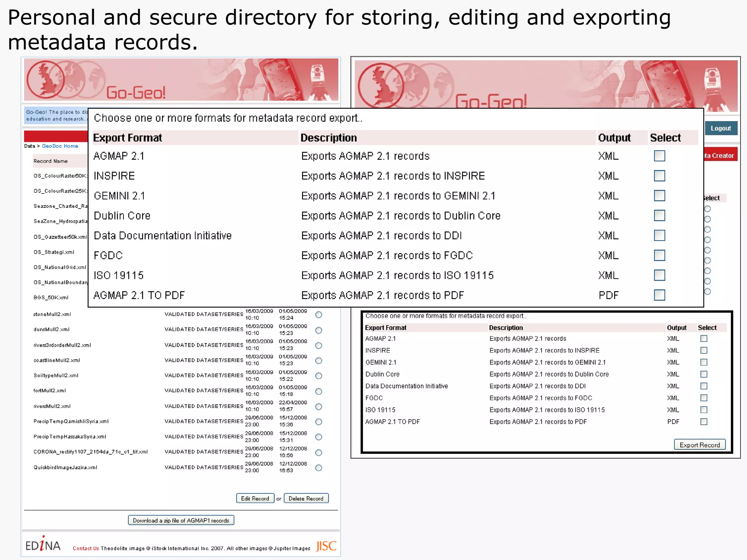Image resolution: width=747 pixels, height=560 pixels.
Task: Select ISO 19115 checkbox in large export table
Action: 659,275
